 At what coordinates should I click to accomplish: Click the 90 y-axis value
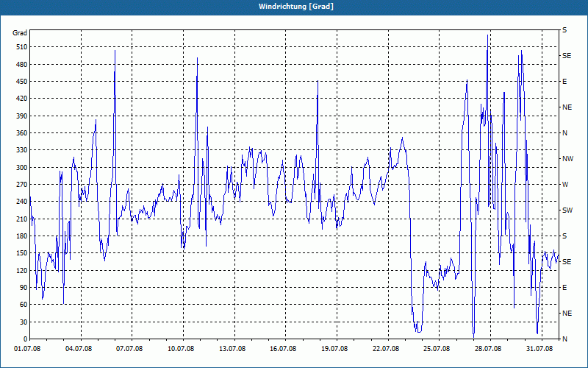point(24,288)
